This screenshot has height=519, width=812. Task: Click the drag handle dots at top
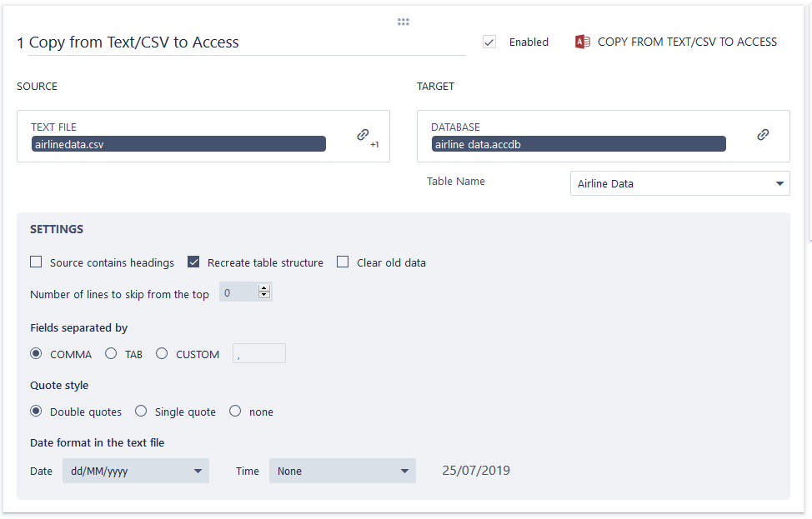pyautogui.click(x=403, y=22)
